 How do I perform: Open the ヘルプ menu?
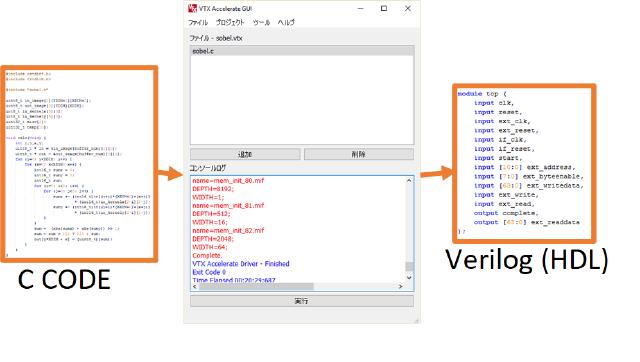pyautogui.click(x=286, y=22)
